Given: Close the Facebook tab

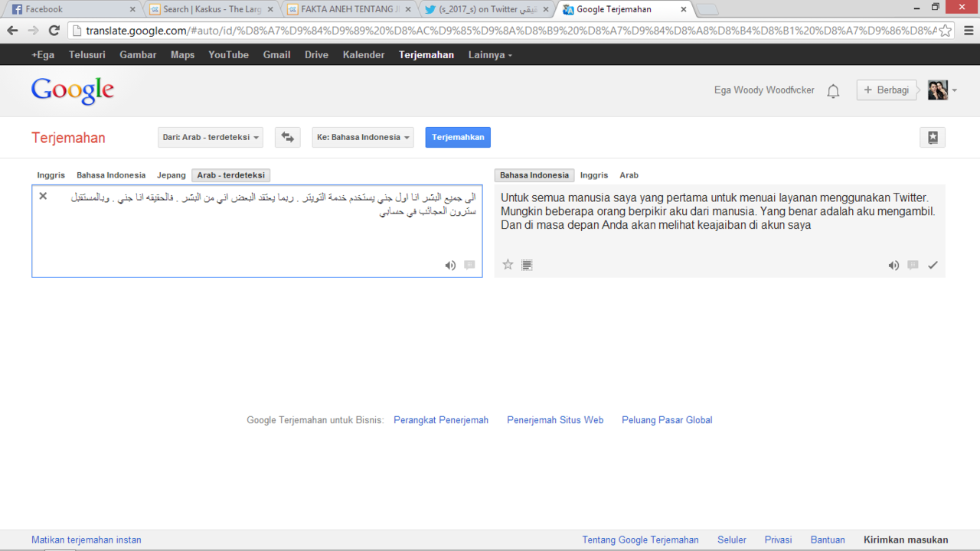Looking at the screenshot, I should click(x=132, y=10).
